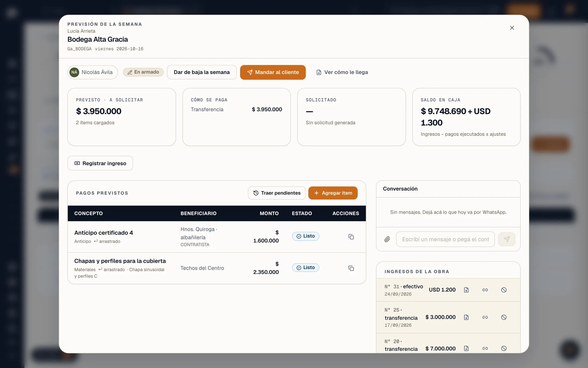Click the Transferencia payment method line
Screen dimensions: 588x368
236,109
